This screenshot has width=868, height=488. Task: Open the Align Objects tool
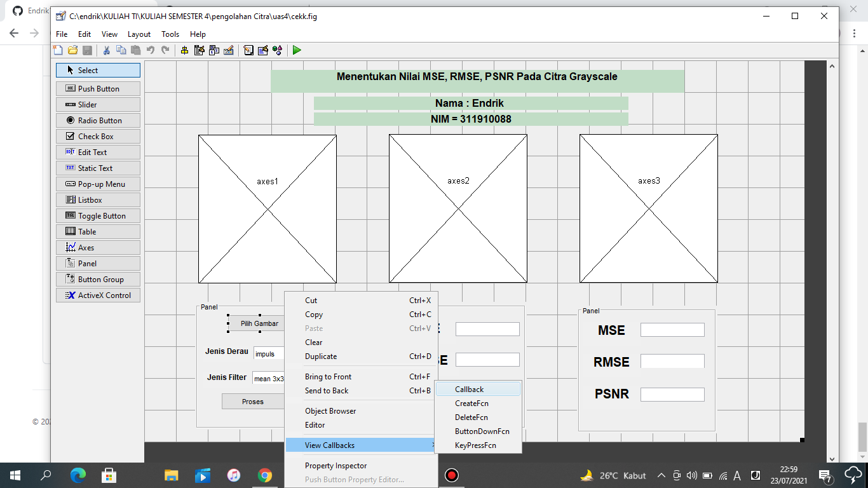tap(184, 50)
